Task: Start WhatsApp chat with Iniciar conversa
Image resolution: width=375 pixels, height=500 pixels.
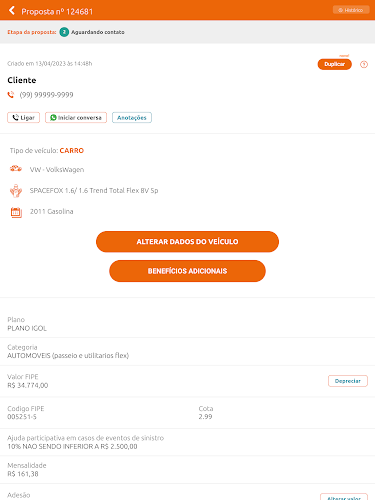Action: click(x=76, y=118)
